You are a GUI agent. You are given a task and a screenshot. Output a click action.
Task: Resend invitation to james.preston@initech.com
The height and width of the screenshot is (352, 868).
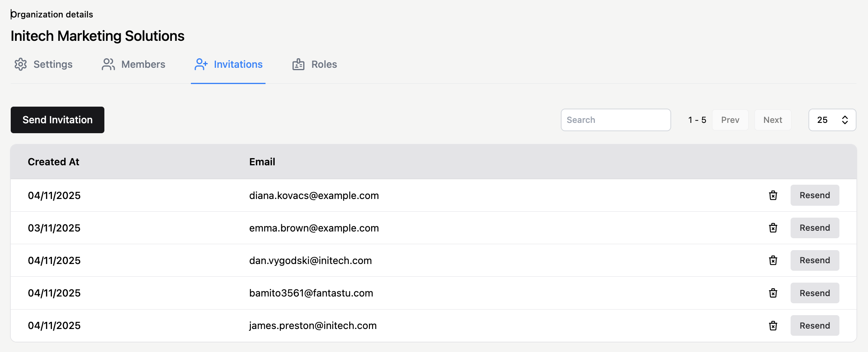coord(814,325)
